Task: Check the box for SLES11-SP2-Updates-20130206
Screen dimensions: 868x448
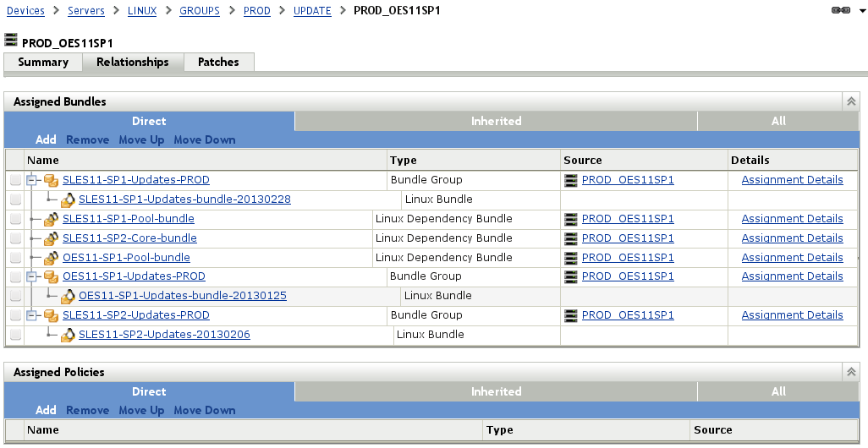Action: pyautogui.click(x=15, y=335)
